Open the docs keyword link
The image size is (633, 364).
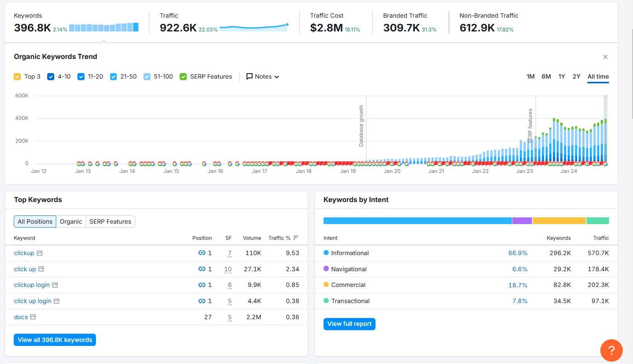coord(21,317)
